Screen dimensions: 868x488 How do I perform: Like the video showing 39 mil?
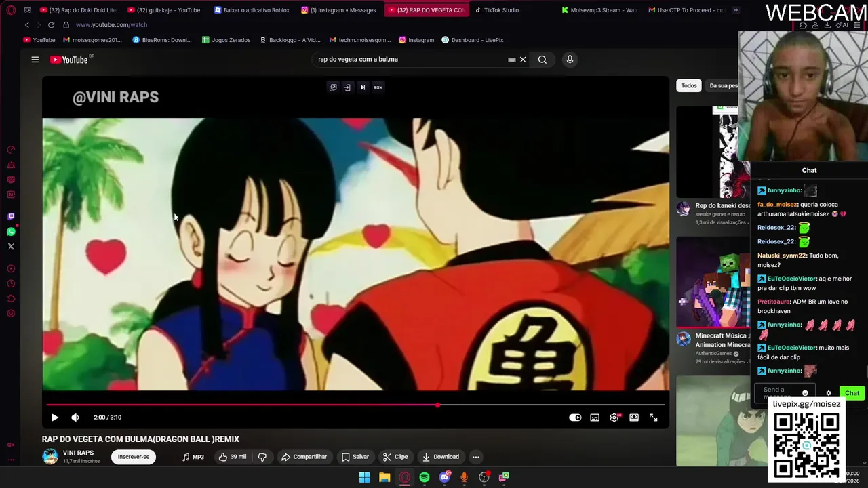(x=232, y=457)
